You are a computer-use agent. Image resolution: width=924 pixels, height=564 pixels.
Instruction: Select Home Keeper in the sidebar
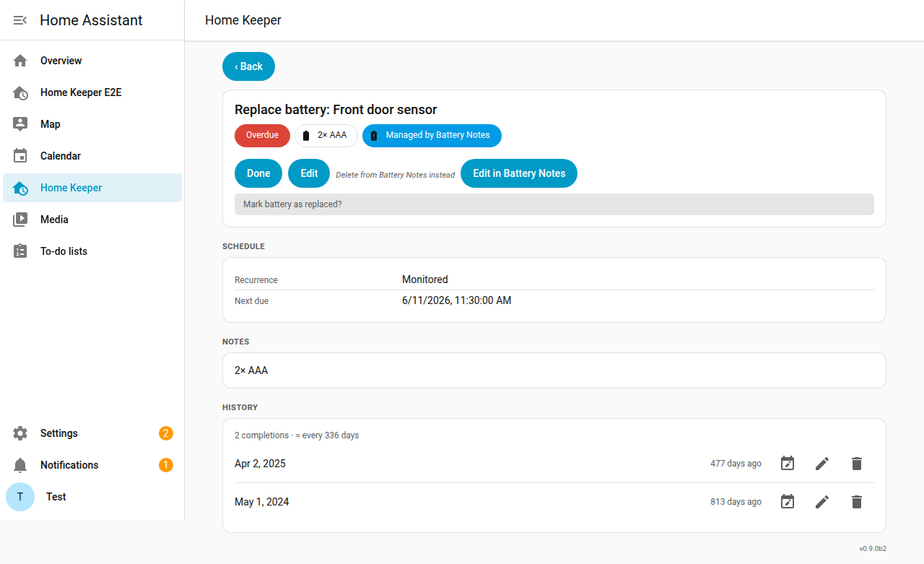pyautogui.click(x=92, y=188)
